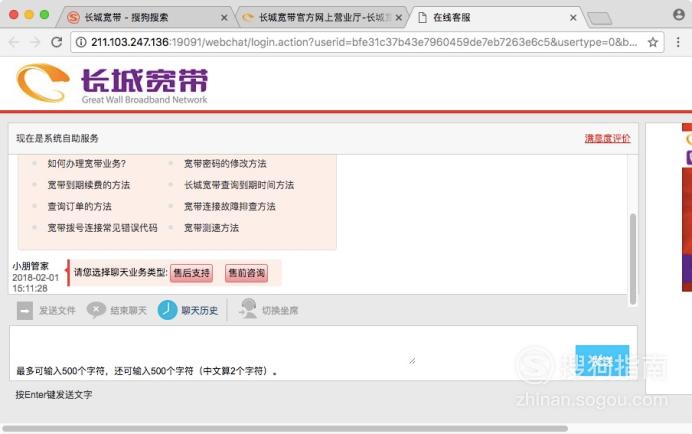
Task: Click the 聊天历史 label
Action: click(x=200, y=310)
